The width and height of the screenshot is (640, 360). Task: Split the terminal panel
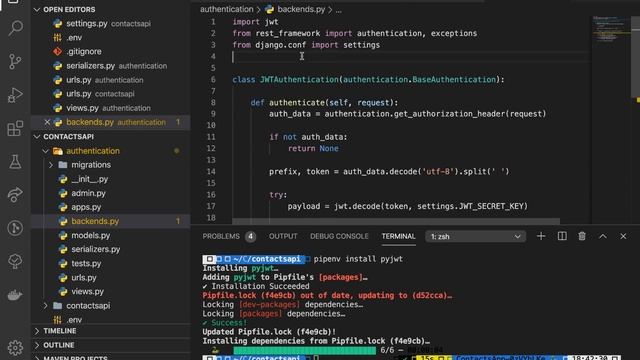click(562, 236)
